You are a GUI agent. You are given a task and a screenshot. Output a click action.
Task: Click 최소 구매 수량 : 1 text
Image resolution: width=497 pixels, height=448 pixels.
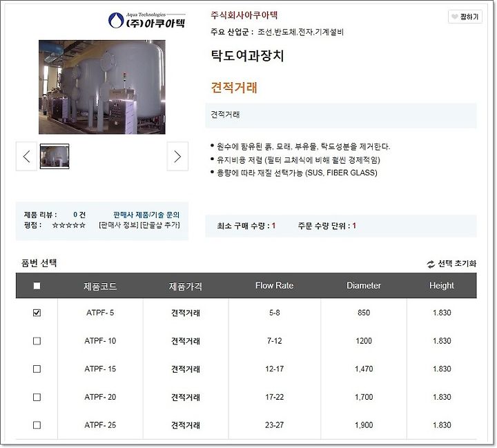coord(246,226)
